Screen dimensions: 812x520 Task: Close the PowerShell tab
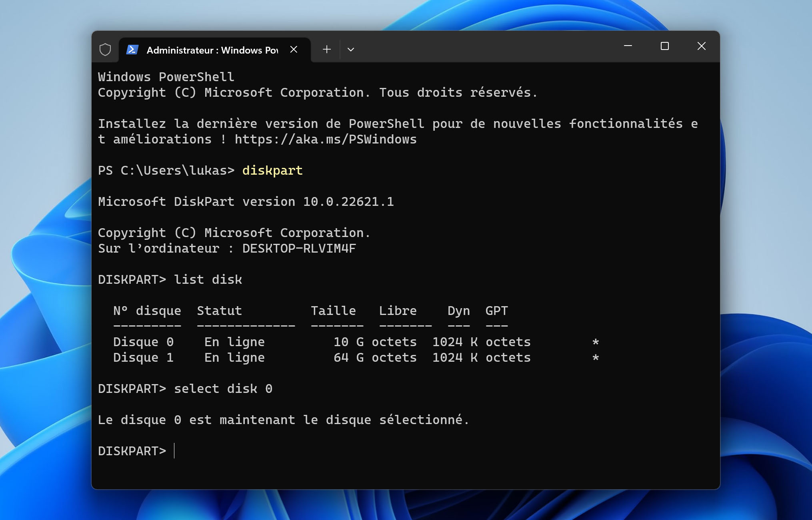(294, 49)
